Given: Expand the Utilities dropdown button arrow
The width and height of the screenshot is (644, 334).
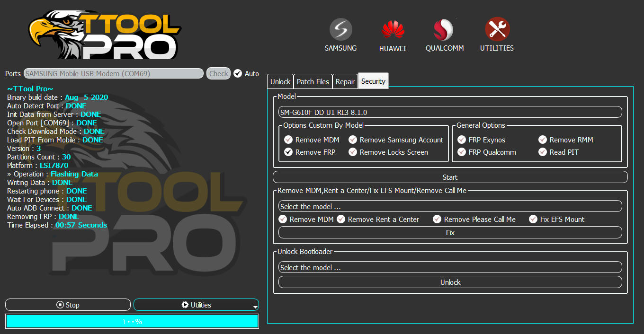Looking at the screenshot, I should (255, 307).
